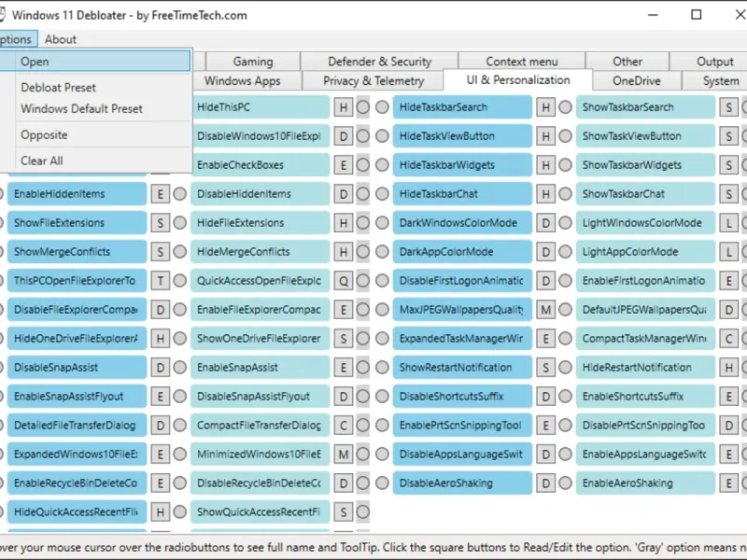Select the ShowQuickAccessRecentFi radio circle
The height and width of the screenshot is (560, 747).
point(180,511)
